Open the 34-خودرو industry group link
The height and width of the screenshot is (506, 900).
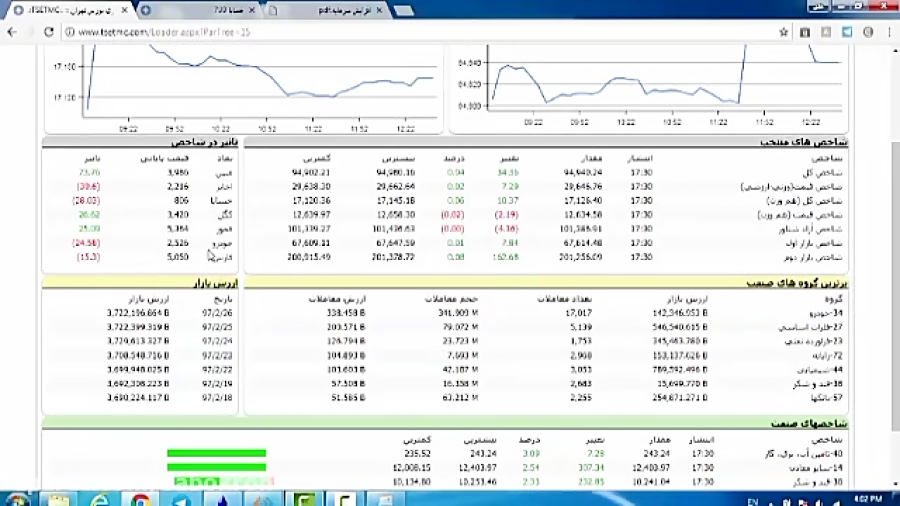pos(826,313)
